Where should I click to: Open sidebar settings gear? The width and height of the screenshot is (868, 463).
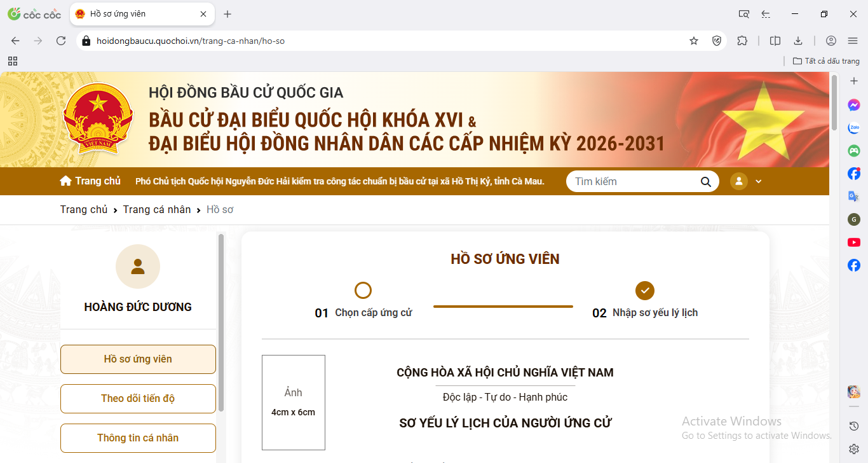(x=854, y=449)
